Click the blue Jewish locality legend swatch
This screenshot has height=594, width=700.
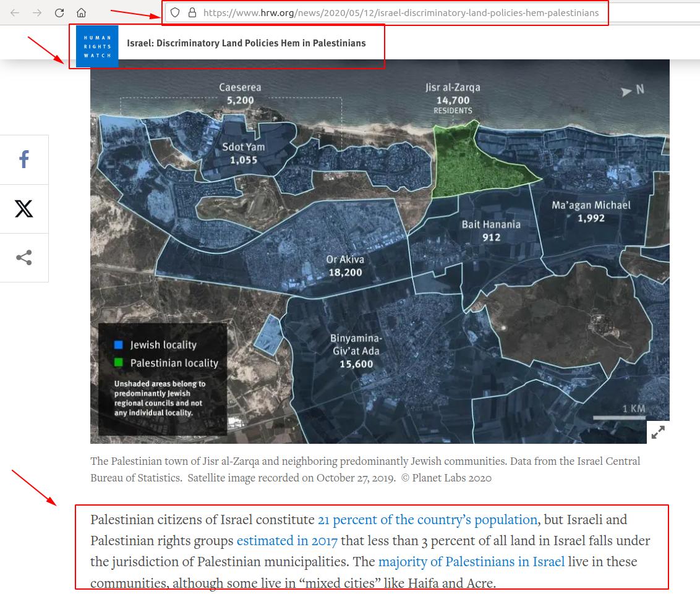coord(119,345)
